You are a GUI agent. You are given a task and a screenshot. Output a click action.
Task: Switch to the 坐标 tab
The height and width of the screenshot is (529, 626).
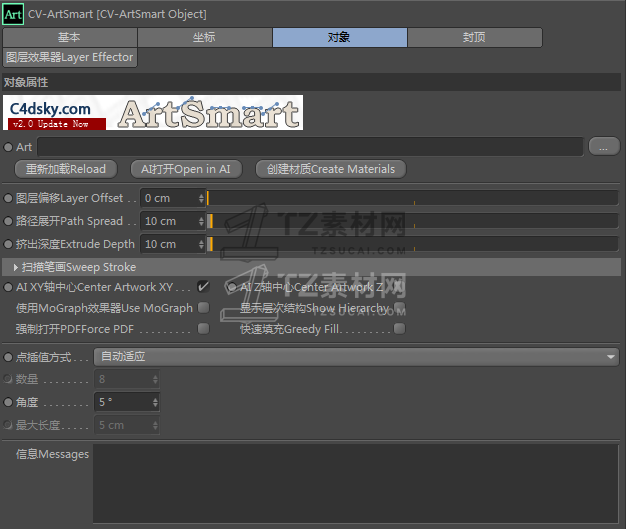[205, 38]
